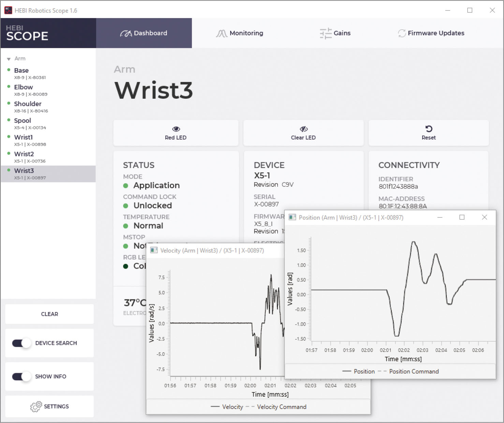
Task: Select the Wrist2 module
Action: (x=48, y=157)
